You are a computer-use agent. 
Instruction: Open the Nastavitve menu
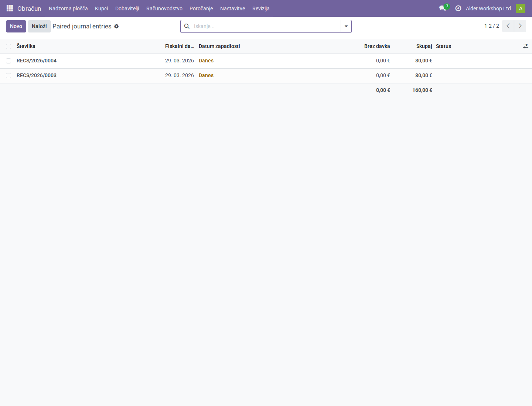point(233,8)
